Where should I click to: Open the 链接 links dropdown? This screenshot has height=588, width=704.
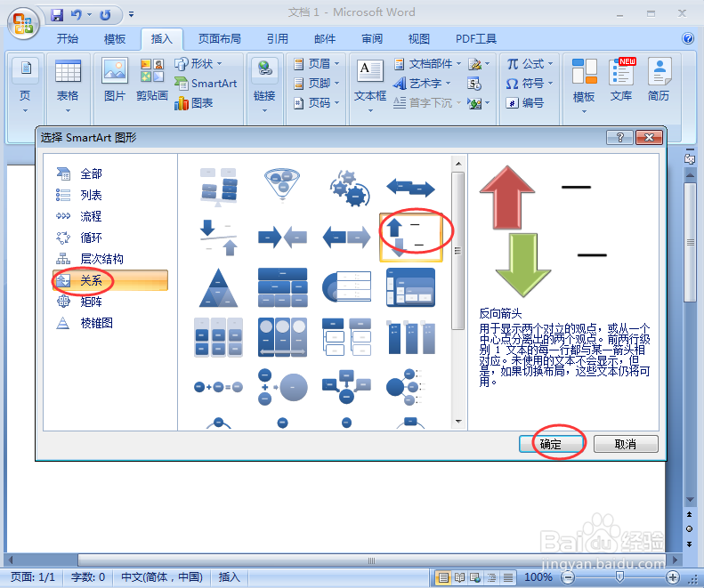pyautogui.click(x=264, y=85)
